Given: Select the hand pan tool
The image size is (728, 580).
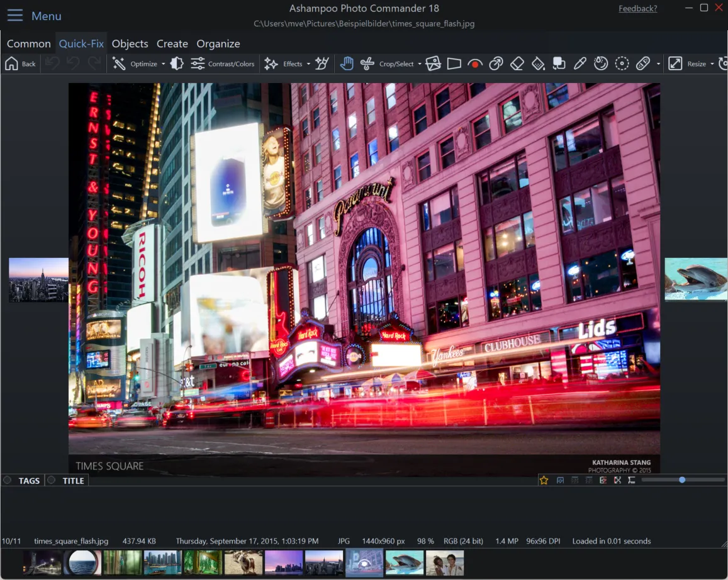Looking at the screenshot, I should [347, 64].
